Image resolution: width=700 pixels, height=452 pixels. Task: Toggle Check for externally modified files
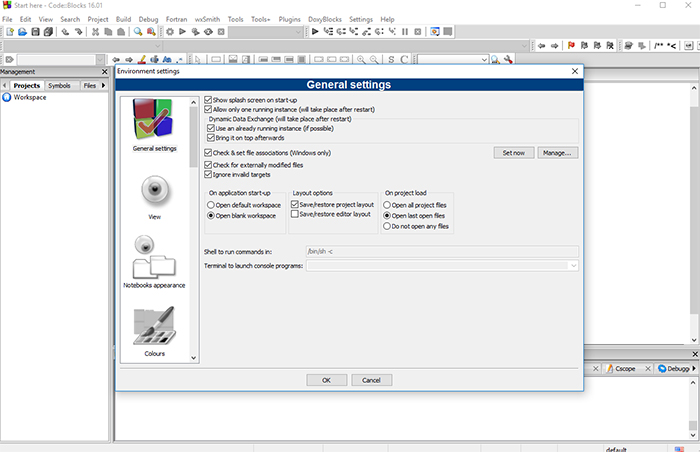pyautogui.click(x=208, y=165)
